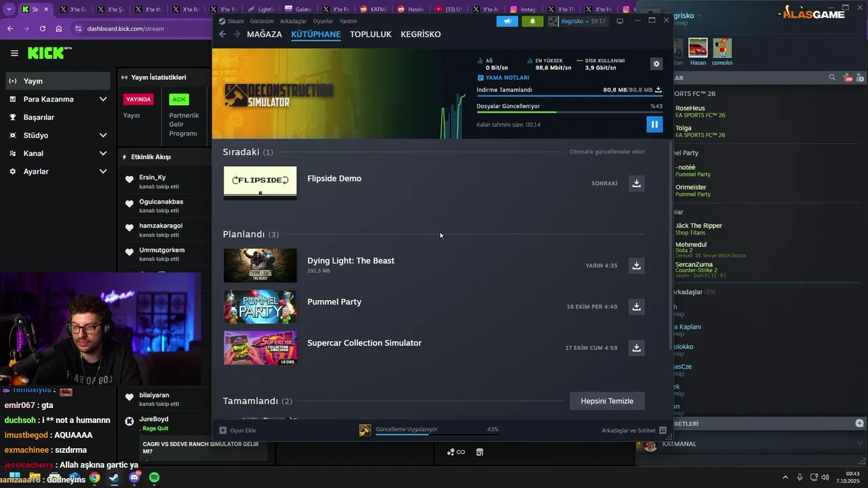Screen dimensions: 868x488
Task: Click Güncelleme Uygulanıyor progress bar
Action: tap(437, 434)
